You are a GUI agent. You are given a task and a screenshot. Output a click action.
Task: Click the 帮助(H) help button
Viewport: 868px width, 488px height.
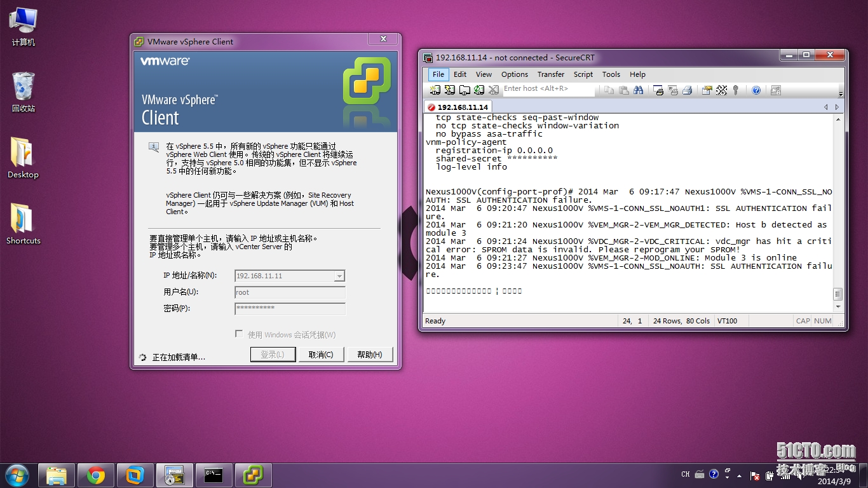[x=370, y=355]
